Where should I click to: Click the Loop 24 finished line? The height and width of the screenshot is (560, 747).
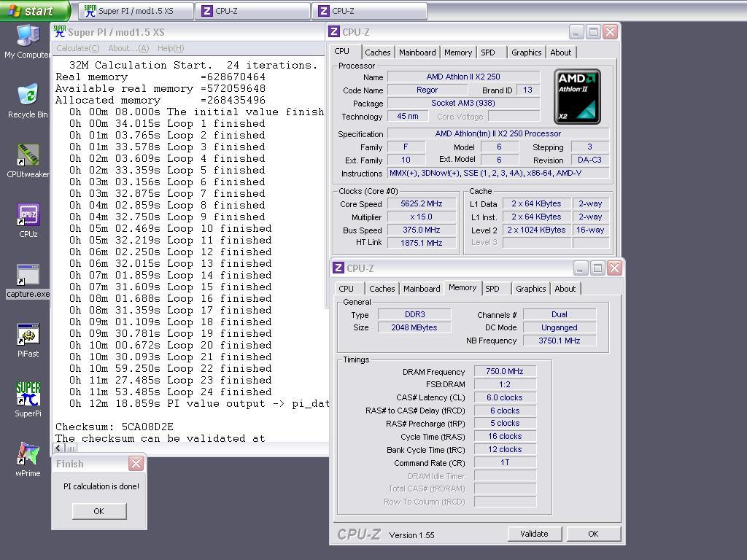coord(170,392)
